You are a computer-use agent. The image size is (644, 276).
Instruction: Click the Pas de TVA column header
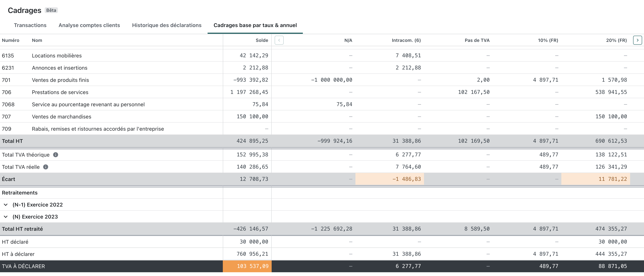tap(477, 41)
